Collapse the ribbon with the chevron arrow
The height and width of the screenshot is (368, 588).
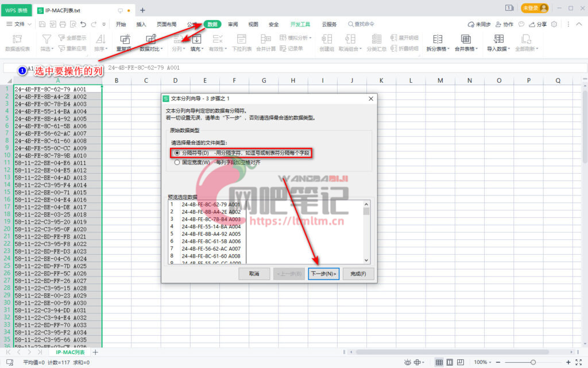(579, 24)
